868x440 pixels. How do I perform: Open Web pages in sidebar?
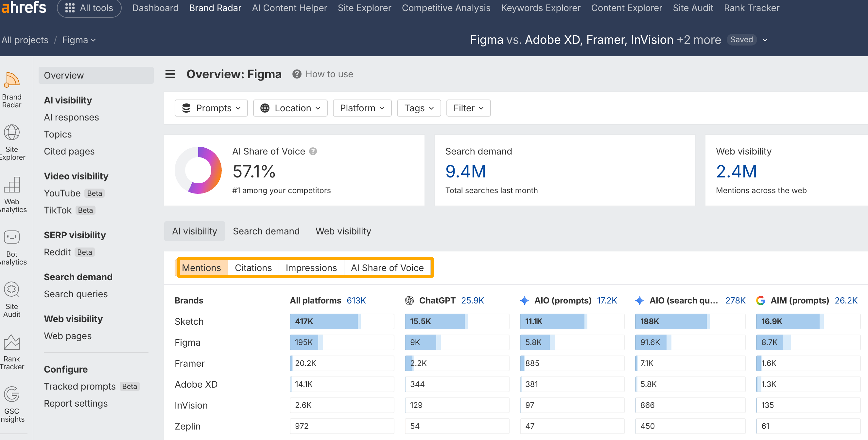click(x=68, y=336)
